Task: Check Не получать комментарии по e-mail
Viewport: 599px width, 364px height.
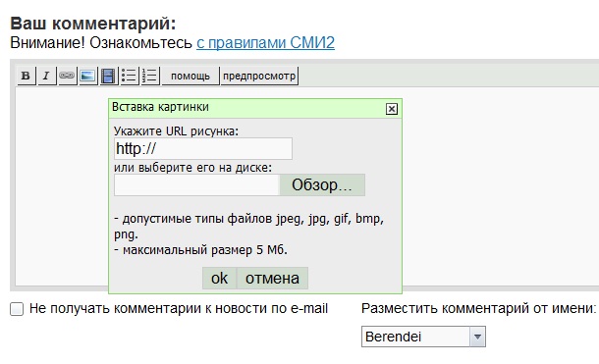Action: [x=17, y=309]
